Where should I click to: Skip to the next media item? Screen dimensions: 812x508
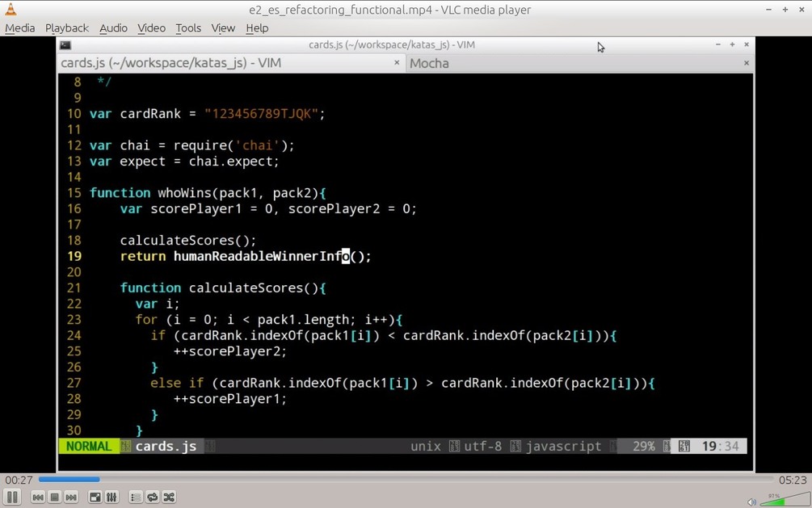point(71,497)
